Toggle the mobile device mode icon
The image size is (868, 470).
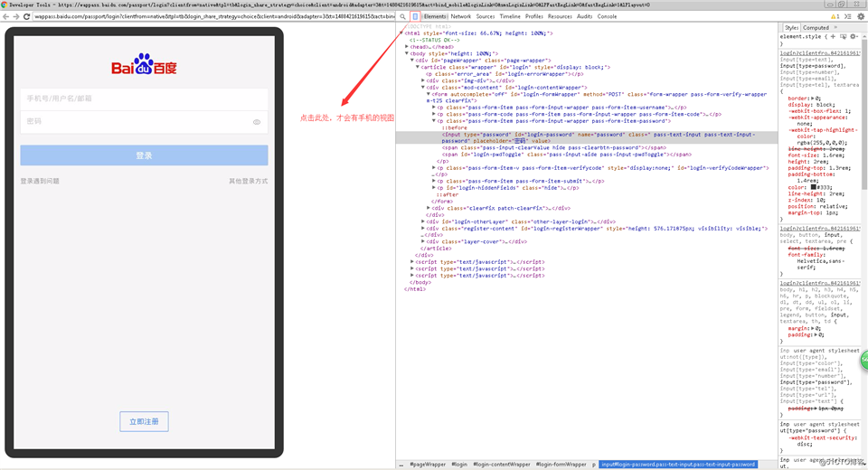point(415,16)
